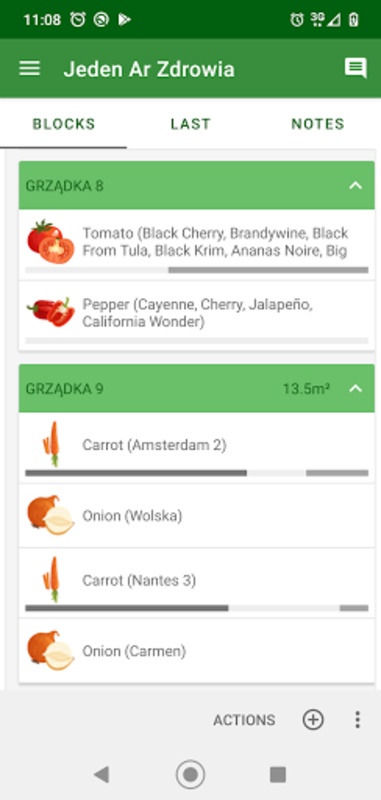Open Carrot (Nantes 3) entry
Viewport: 381px width, 800px height.
point(197,583)
